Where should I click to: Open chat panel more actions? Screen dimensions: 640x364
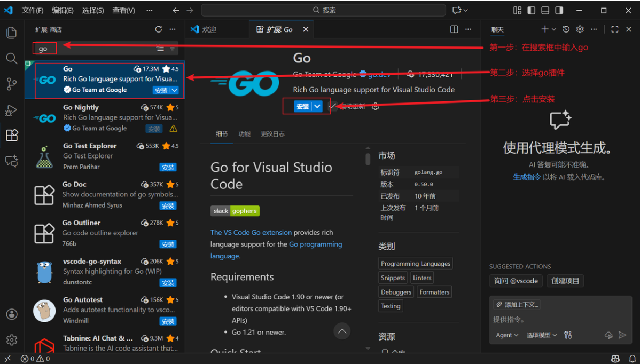594,29
